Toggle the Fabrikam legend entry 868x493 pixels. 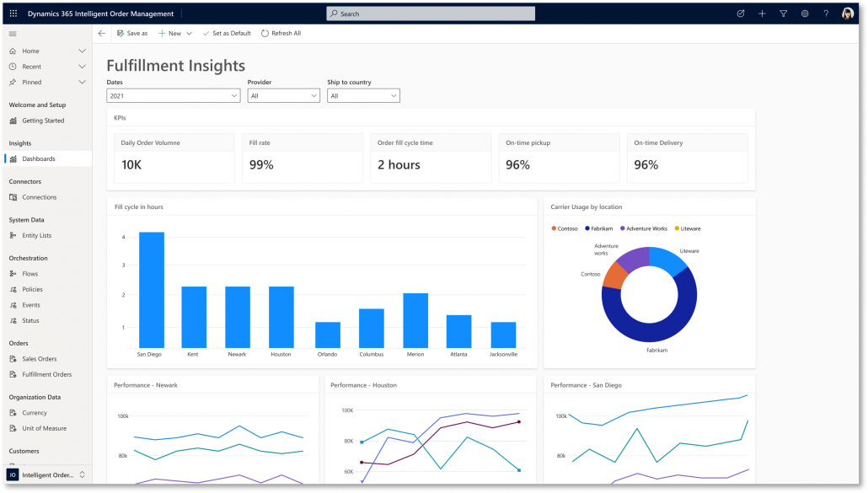(601, 228)
